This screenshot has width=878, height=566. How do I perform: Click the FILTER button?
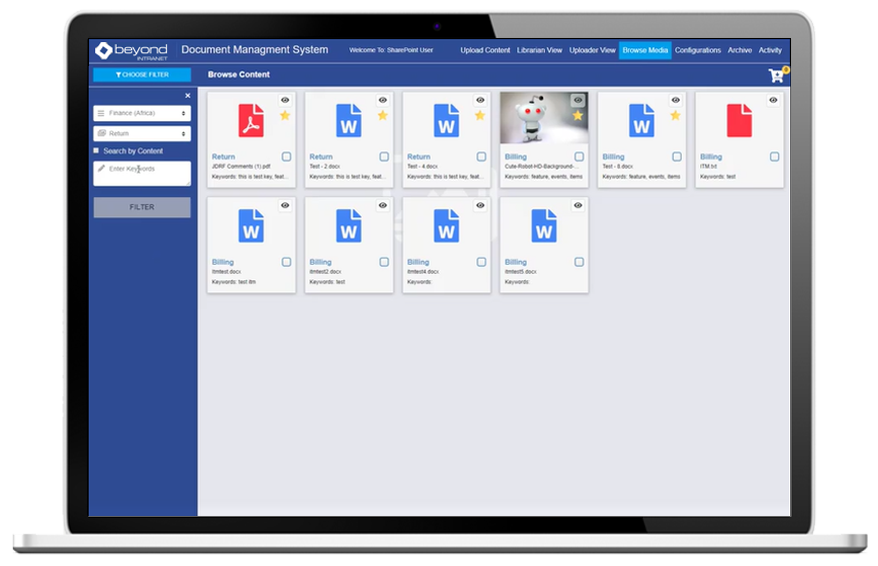[142, 207]
